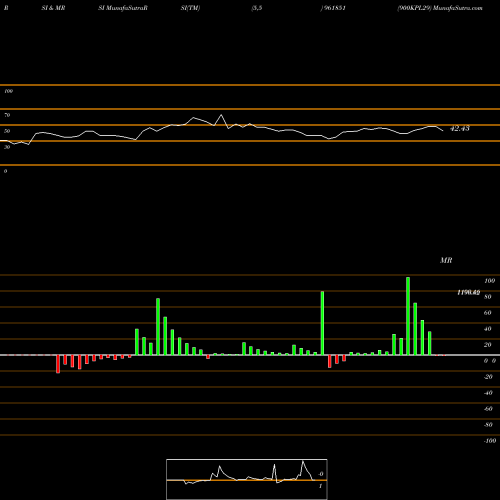The height and width of the screenshot is (500, 500).
Task: Select the MR panel title label
Action: pos(446,260)
